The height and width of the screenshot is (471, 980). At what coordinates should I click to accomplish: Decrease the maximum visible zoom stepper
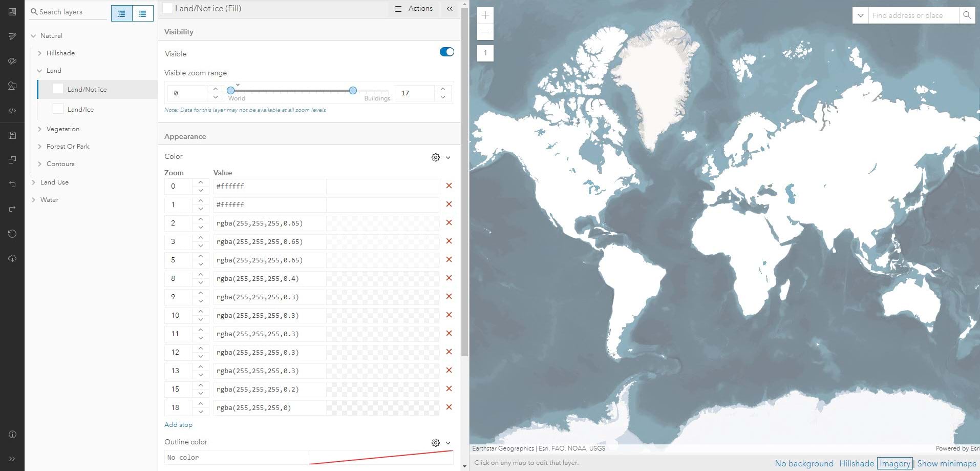point(443,97)
